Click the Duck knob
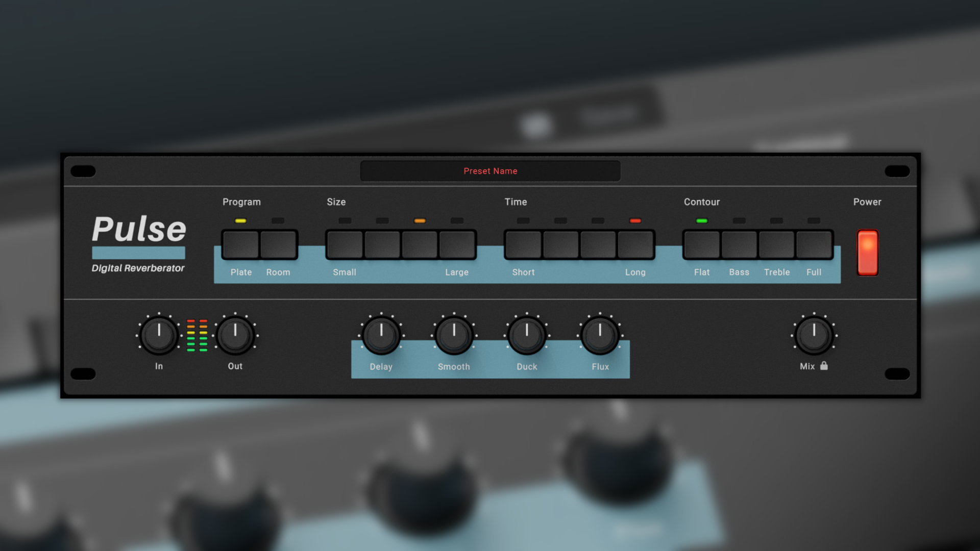This screenshot has width=980, height=551. pos(527,334)
